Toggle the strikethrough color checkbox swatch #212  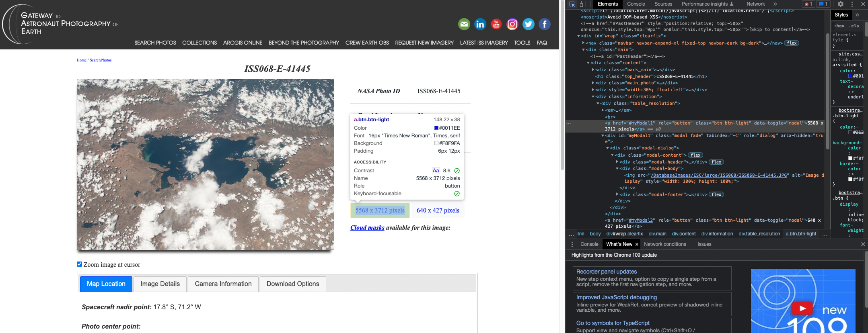[850, 132]
